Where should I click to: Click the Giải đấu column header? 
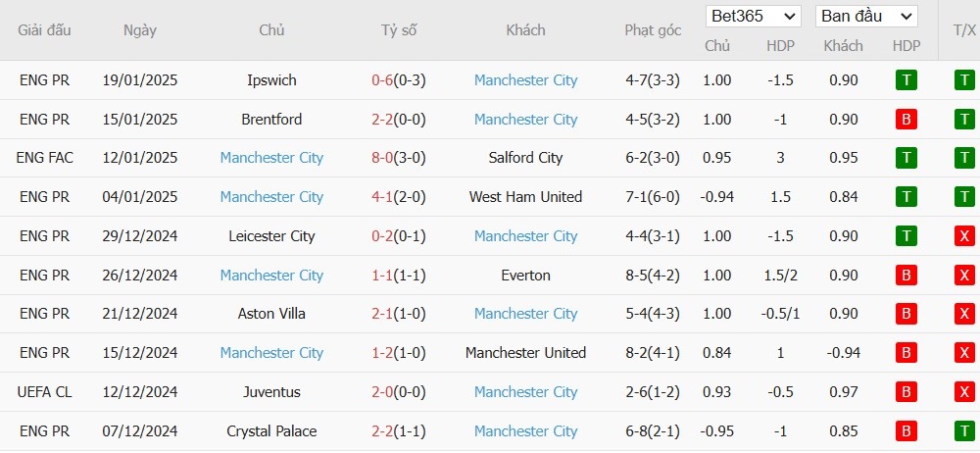[x=44, y=30]
